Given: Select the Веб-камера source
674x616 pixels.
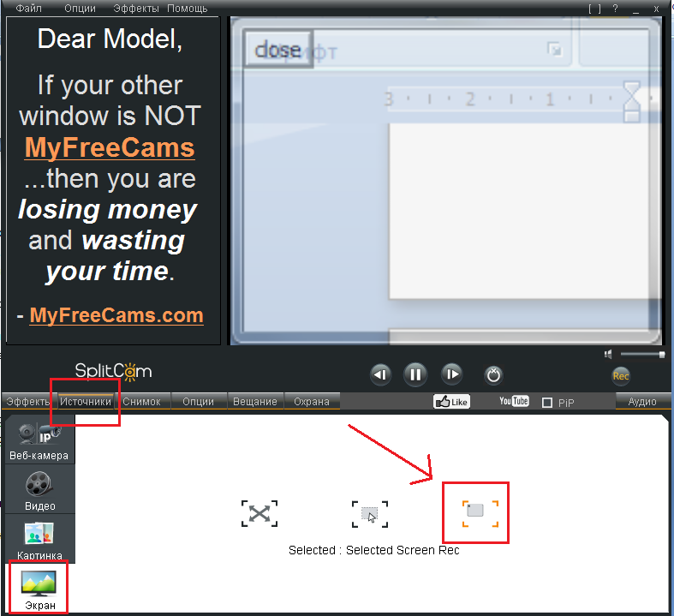Looking at the screenshot, I should click(39, 440).
